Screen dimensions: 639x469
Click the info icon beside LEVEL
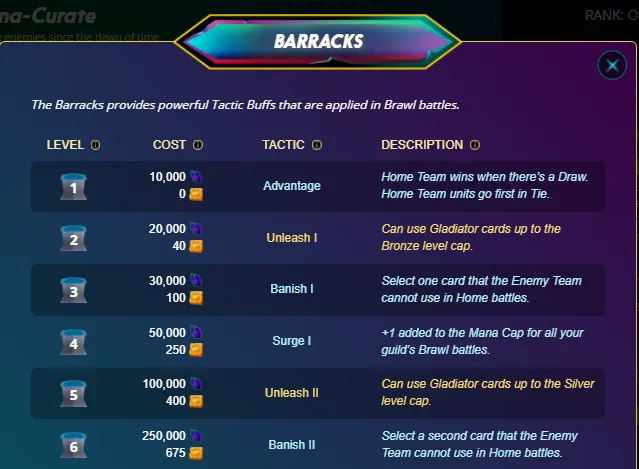pos(96,145)
